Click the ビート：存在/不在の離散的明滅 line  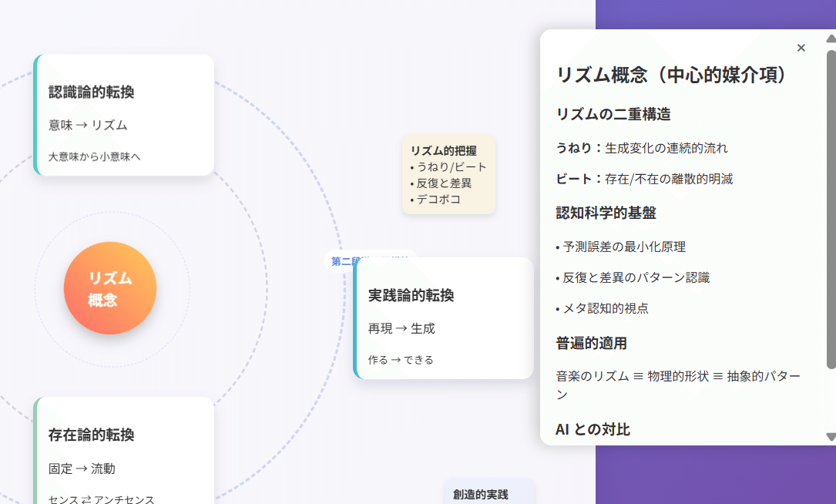tap(645, 179)
